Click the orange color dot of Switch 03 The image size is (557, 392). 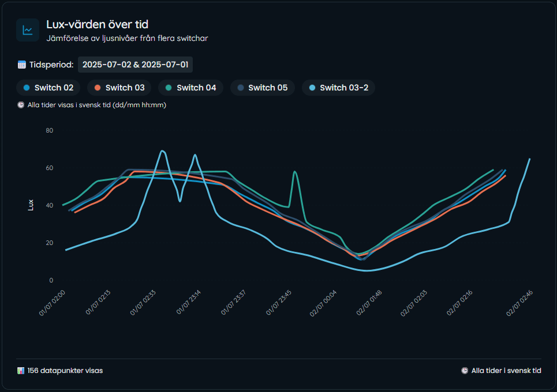(x=98, y=88)
